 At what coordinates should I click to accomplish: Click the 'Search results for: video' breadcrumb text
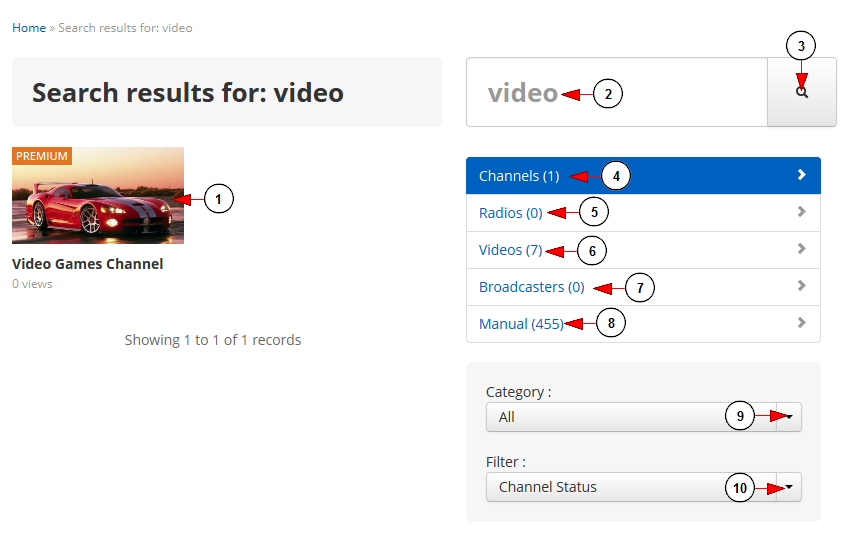[125, 28]
